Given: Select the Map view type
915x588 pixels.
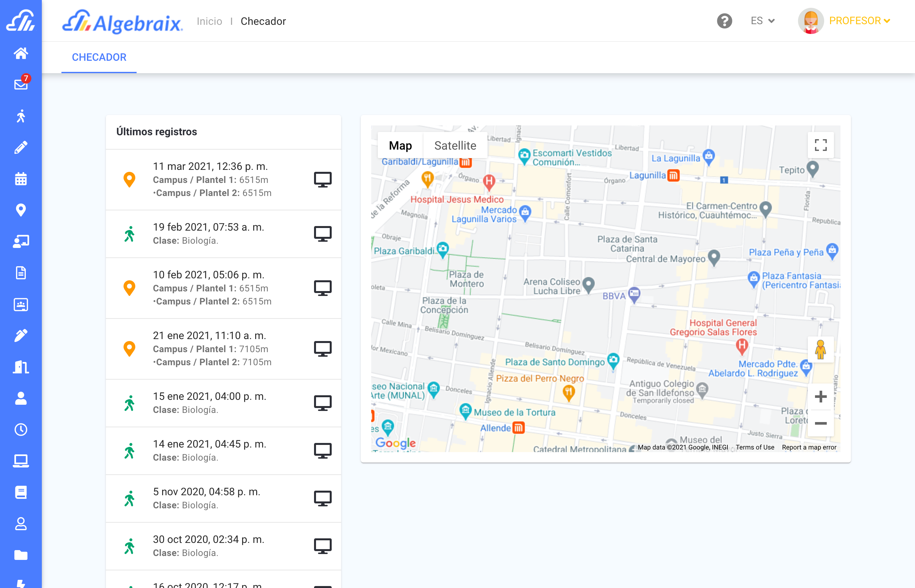Looking at the screenshot, I should tap(400, 145).
